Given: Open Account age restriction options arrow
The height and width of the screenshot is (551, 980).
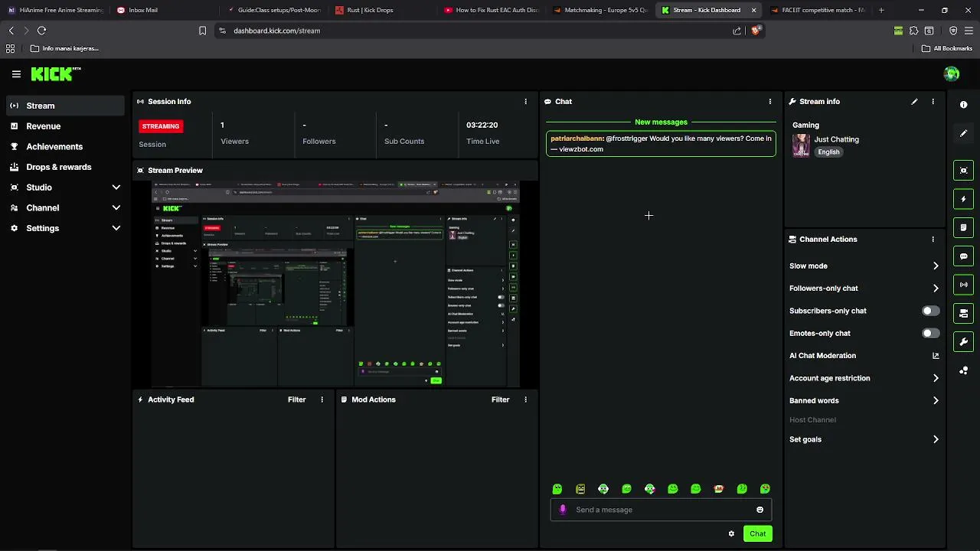Looking at the screenshot, I should point(936,378).
